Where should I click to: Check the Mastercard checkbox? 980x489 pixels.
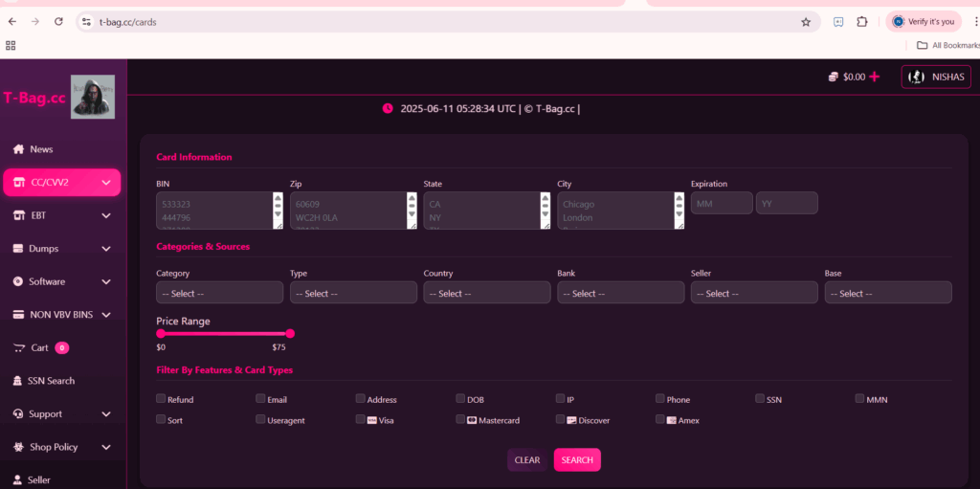click(460, 419)
